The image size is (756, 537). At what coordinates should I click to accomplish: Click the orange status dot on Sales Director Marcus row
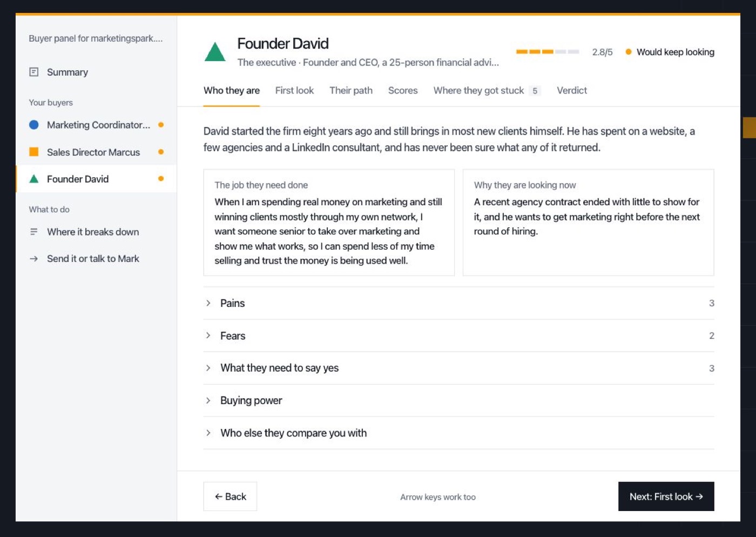coord(161,152)
